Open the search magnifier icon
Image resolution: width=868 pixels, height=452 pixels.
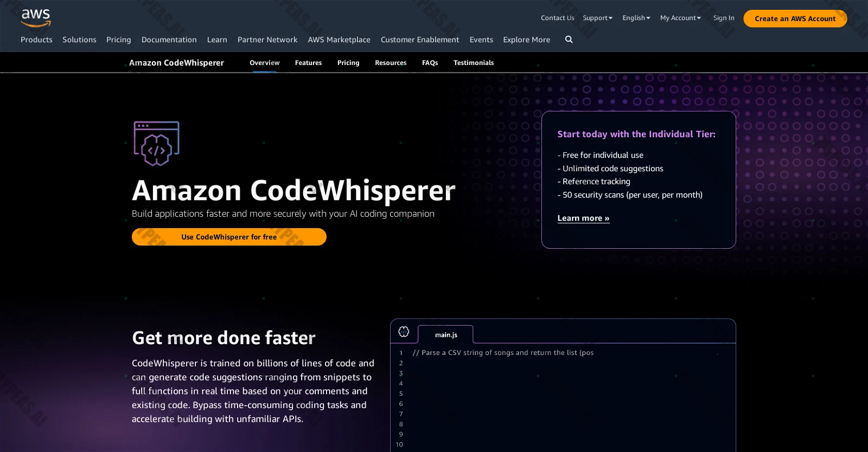pos(569,40)
